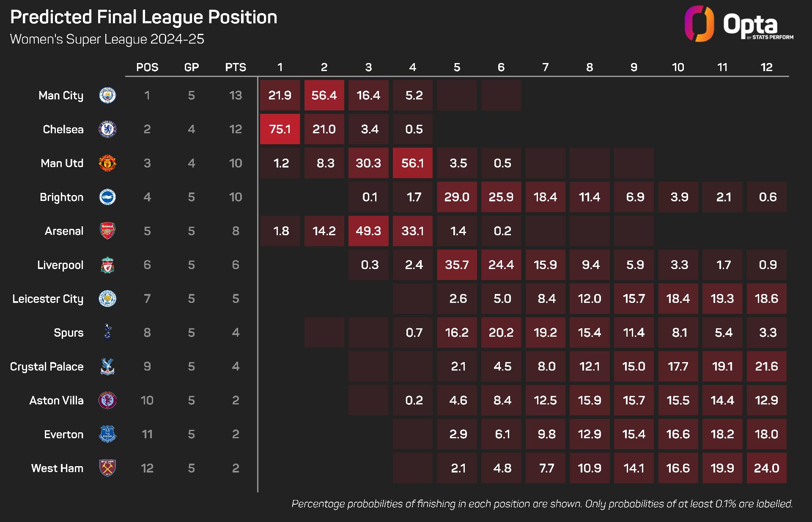The image size is (812, 522).
Task: Click the Chelsea club crest
Action: pos(107,129)
